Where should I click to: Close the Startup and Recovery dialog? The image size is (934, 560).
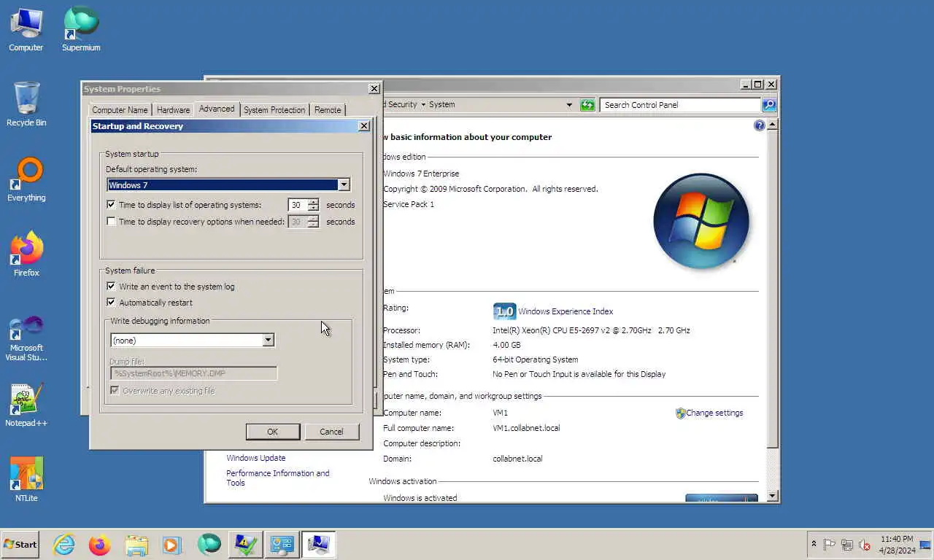pyautogui.click(x=363, y=126)
